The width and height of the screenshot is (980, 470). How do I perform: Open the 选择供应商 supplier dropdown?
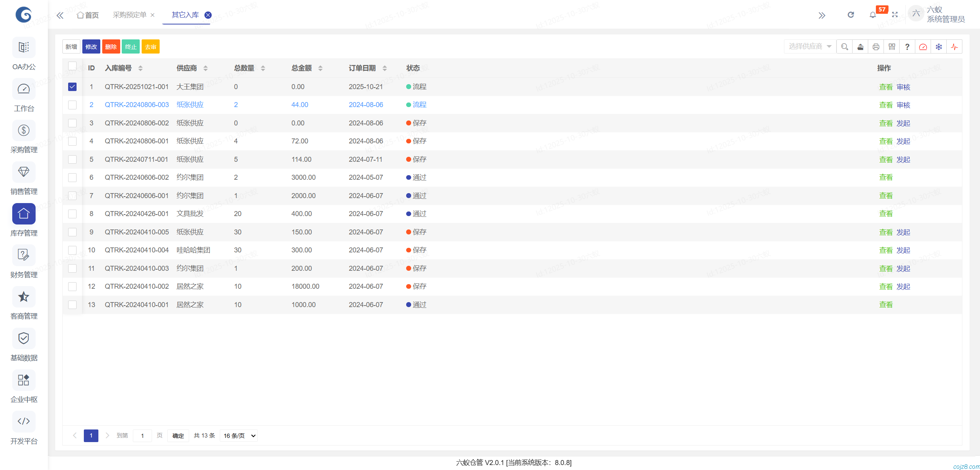click(x=810, y=47)
